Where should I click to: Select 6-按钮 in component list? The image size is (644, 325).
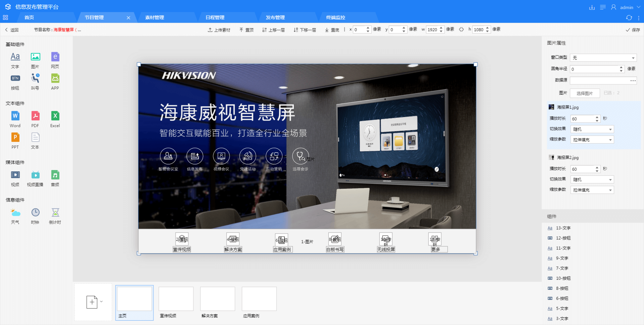pyautogui.click(x=593, y=298)
